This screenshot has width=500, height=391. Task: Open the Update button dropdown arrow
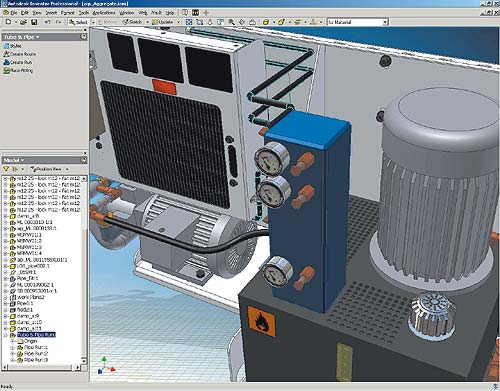[x=179, y=22]
